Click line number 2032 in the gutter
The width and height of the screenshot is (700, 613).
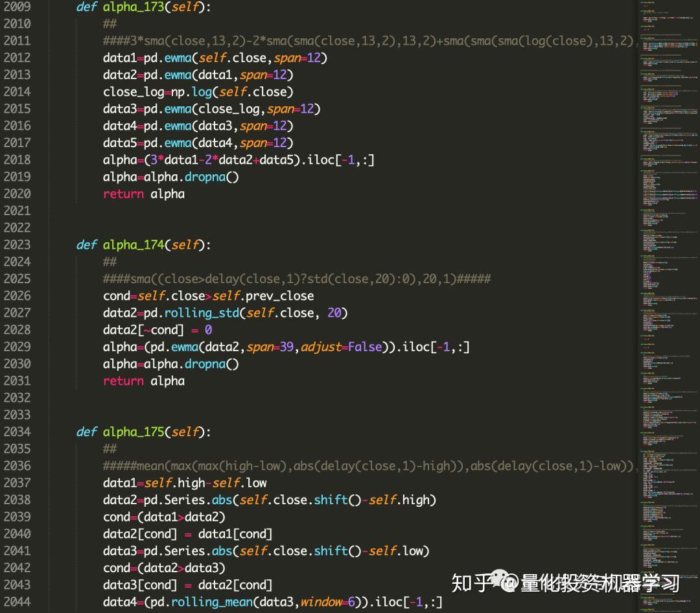tap(17, 398)
